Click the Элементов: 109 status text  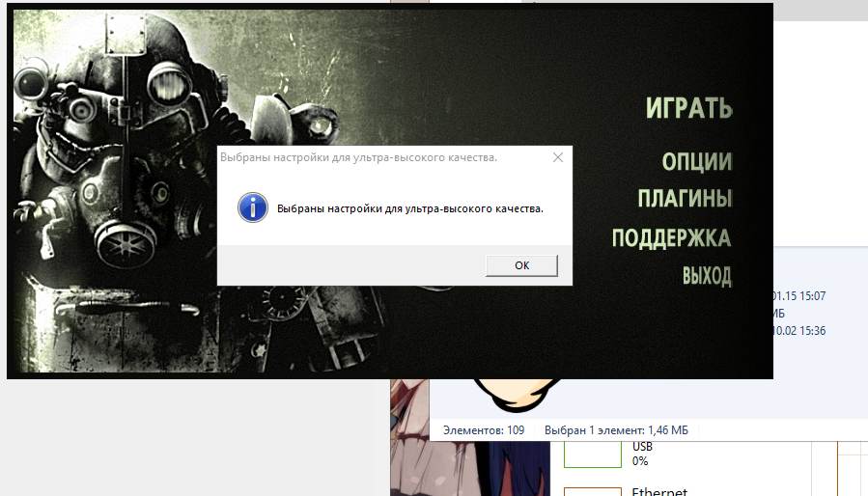point(484,430)
